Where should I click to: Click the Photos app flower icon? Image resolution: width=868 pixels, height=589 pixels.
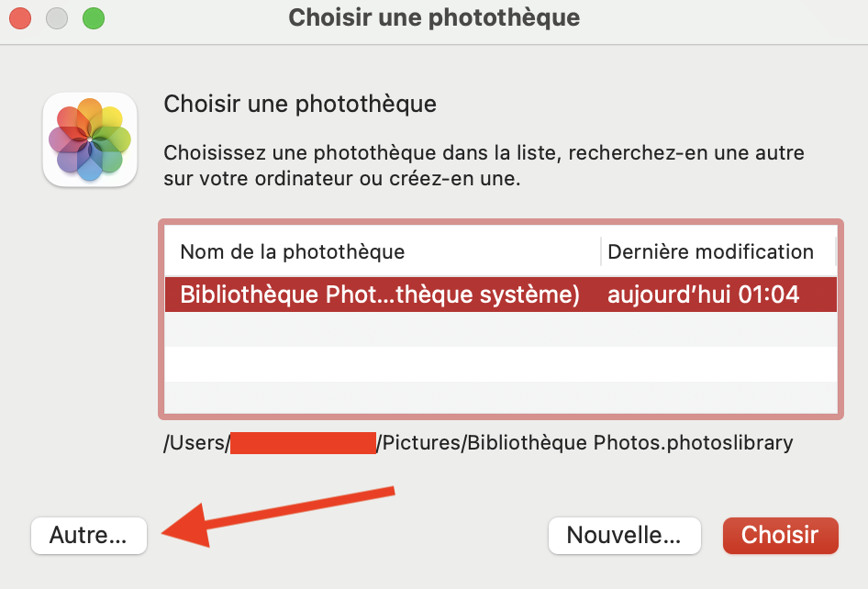(90, 140)
